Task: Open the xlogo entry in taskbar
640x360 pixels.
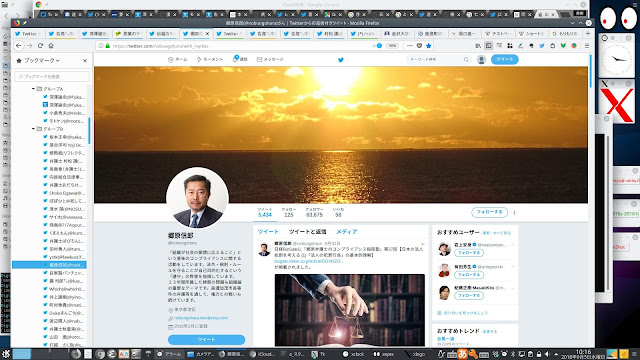Action: (x=415, y=354)
